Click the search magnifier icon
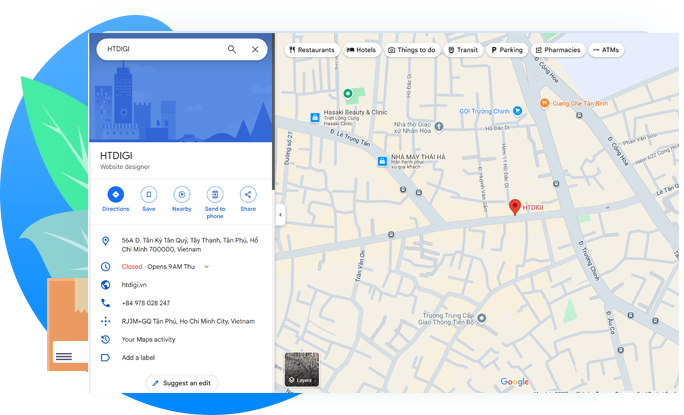684x415 pixels. click(232, 49)
